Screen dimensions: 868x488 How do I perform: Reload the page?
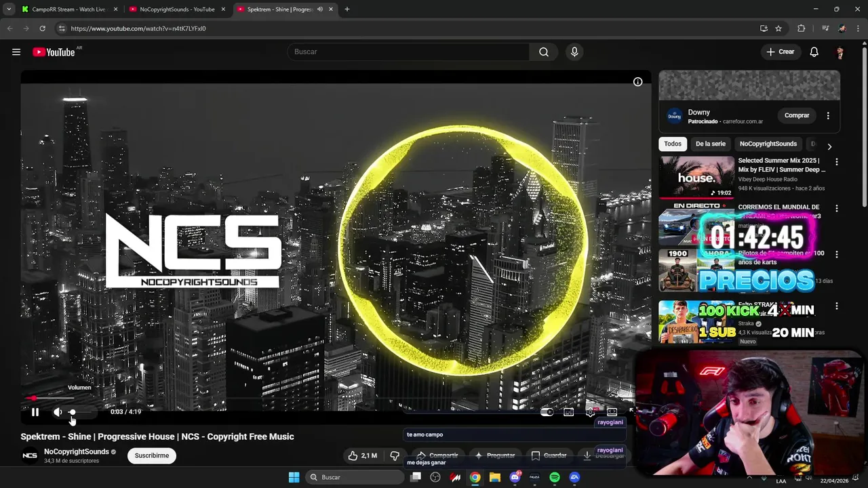[42, 28]
